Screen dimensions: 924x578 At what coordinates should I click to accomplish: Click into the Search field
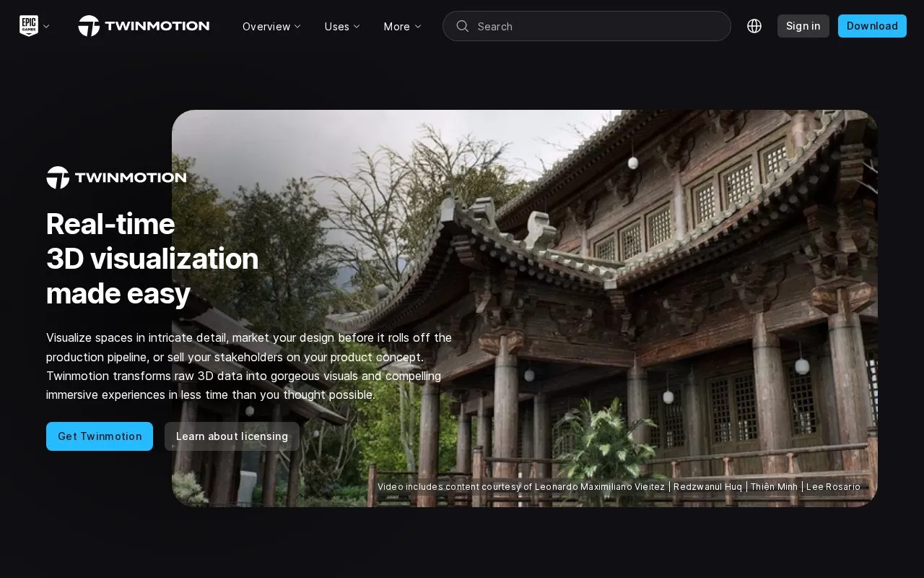point(587,26)
